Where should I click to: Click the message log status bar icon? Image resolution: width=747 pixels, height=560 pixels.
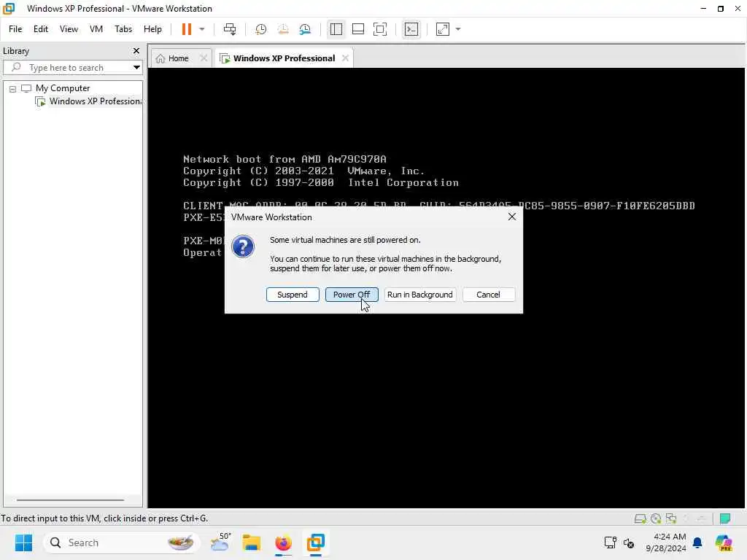(724, 518)
